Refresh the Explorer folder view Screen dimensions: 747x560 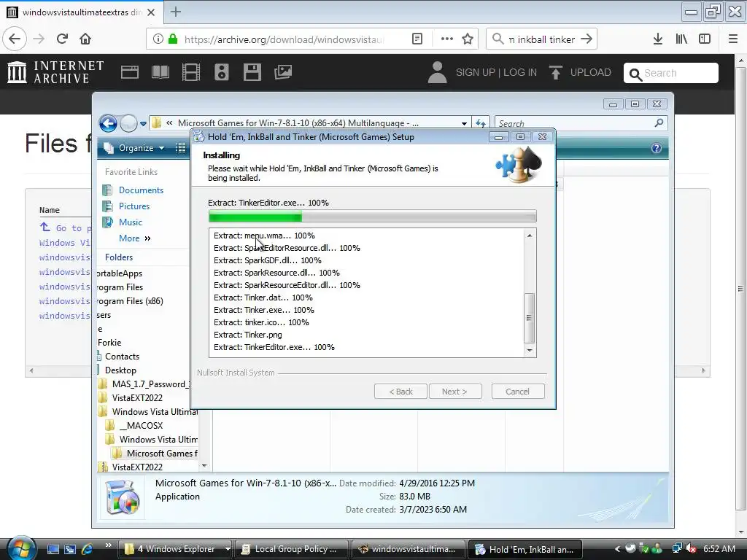click(x=480, y=123)
